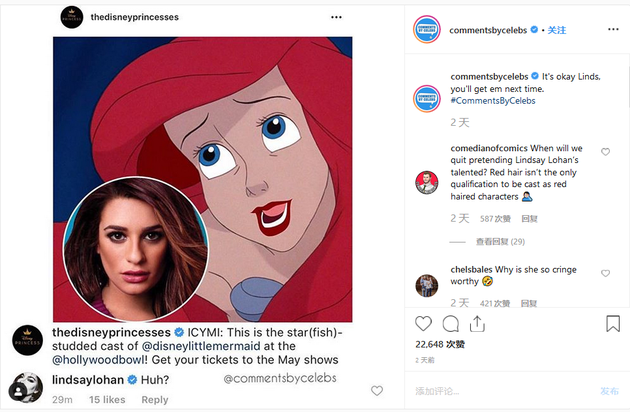Click the add comment input field
This screenshot has height=412, width=630.
tap(502, 391)
